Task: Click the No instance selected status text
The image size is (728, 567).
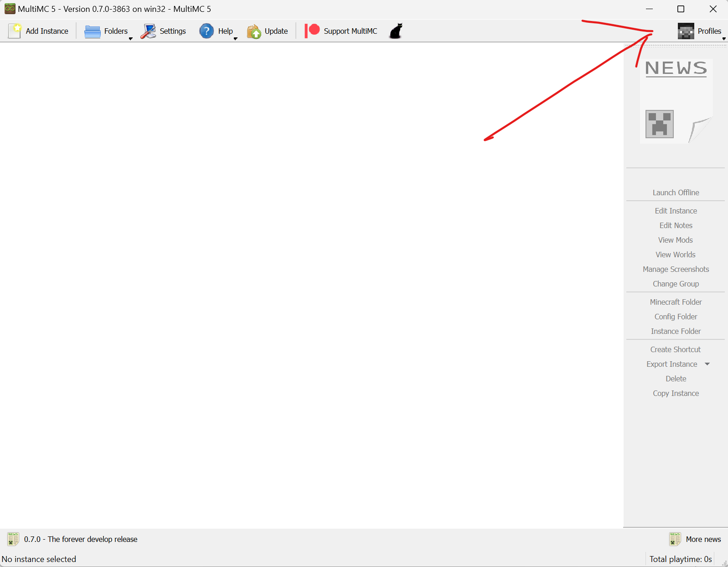Action: coord(39,559)
